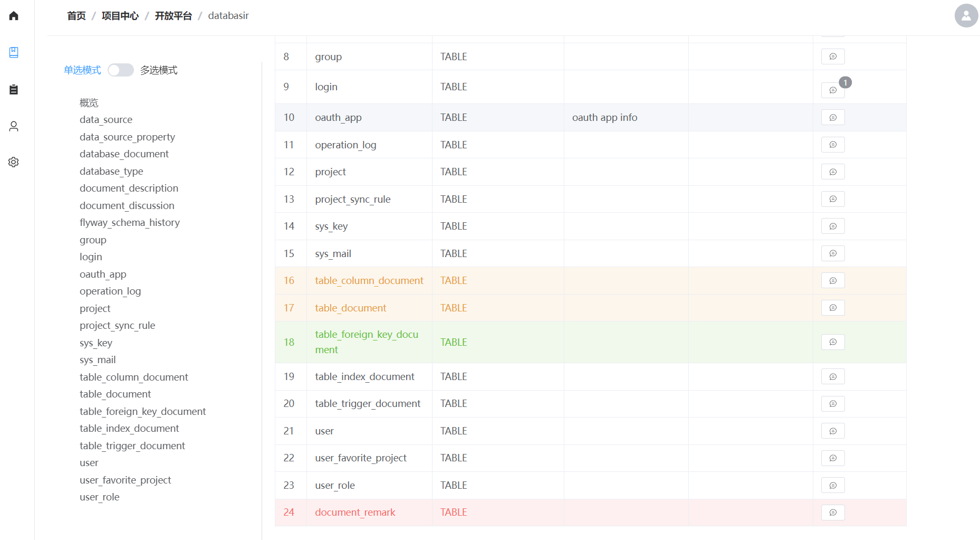Image resolution: width=980 pixels, height=540 pixels.
Task: Select 概览 in the table list
Action: pyautogui.click(x=89, y=102)
